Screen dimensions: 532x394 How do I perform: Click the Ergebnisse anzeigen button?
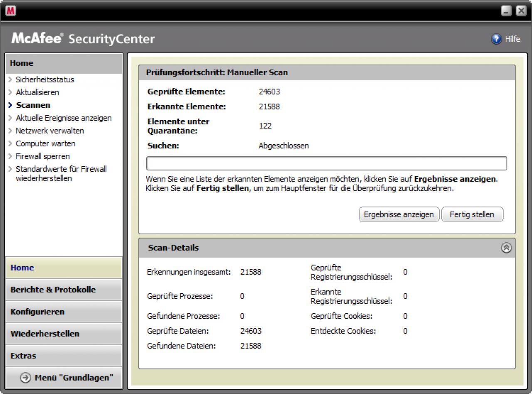coord(399,215)
